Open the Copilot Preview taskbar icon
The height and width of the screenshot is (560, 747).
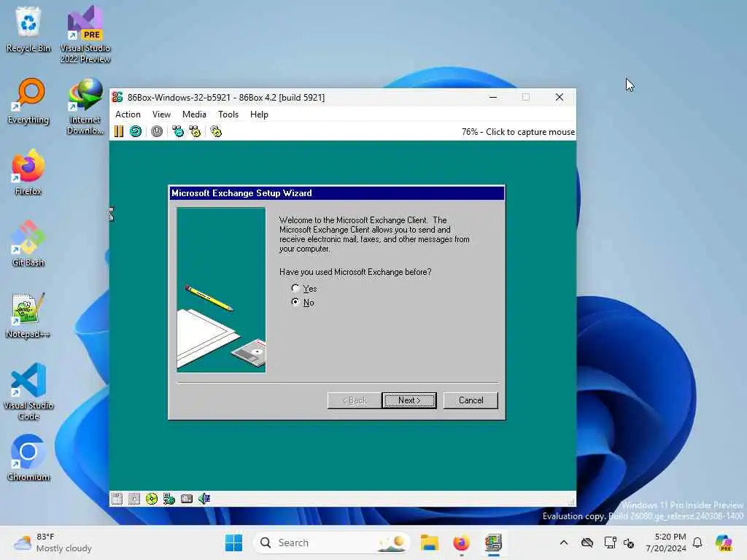tap(724, 542)
